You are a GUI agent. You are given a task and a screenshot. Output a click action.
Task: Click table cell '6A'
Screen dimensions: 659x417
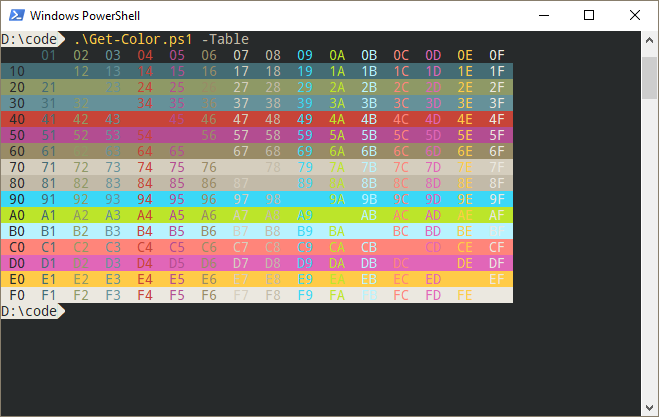coord(337,151)
